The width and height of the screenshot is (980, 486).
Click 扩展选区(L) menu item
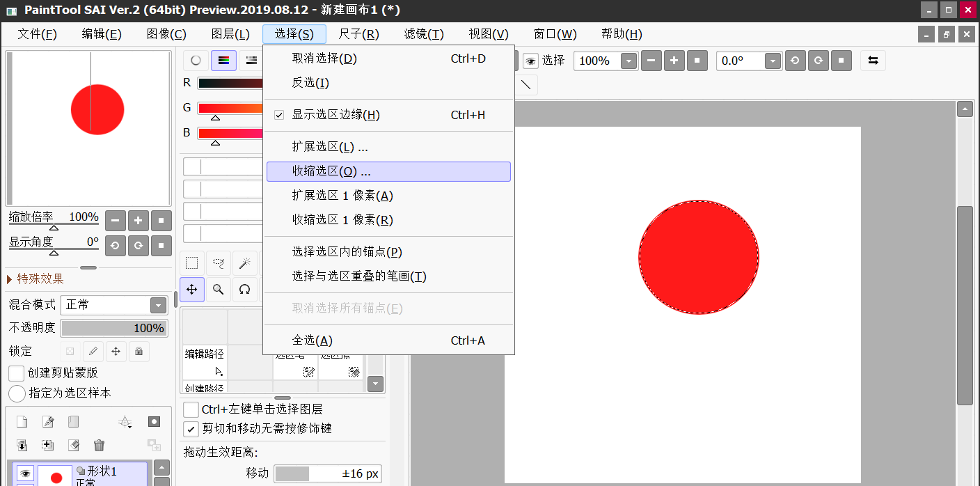click(388, 147)
